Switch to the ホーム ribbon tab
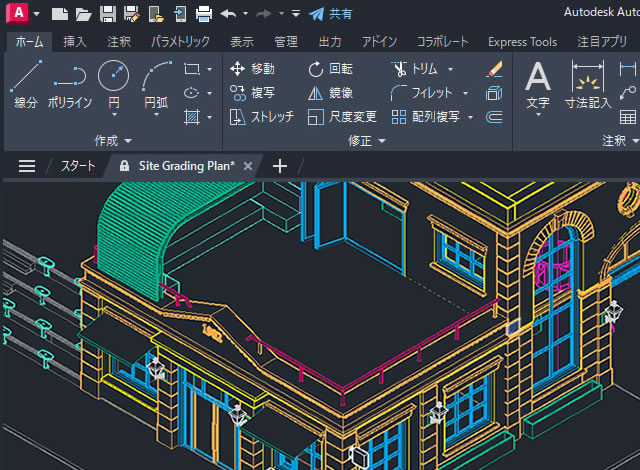This screenshot has height=470, width=640. (29, 42)
